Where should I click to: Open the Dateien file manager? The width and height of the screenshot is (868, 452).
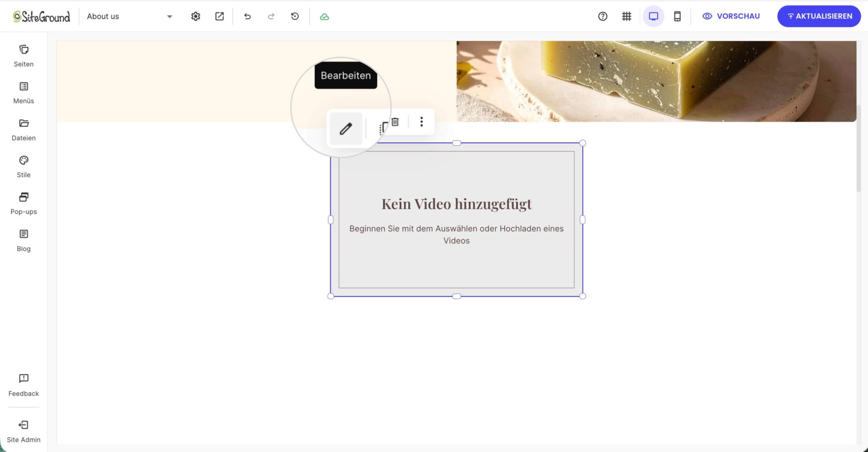point(24,130)
